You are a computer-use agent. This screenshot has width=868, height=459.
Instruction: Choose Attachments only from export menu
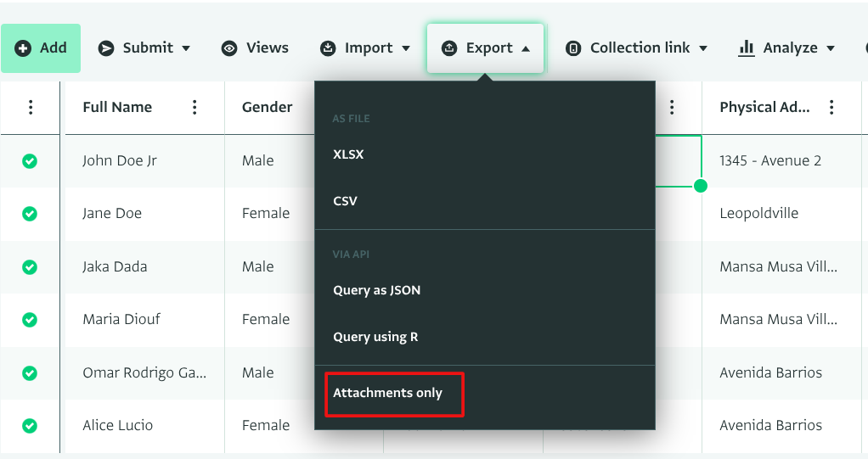[388, 393]
